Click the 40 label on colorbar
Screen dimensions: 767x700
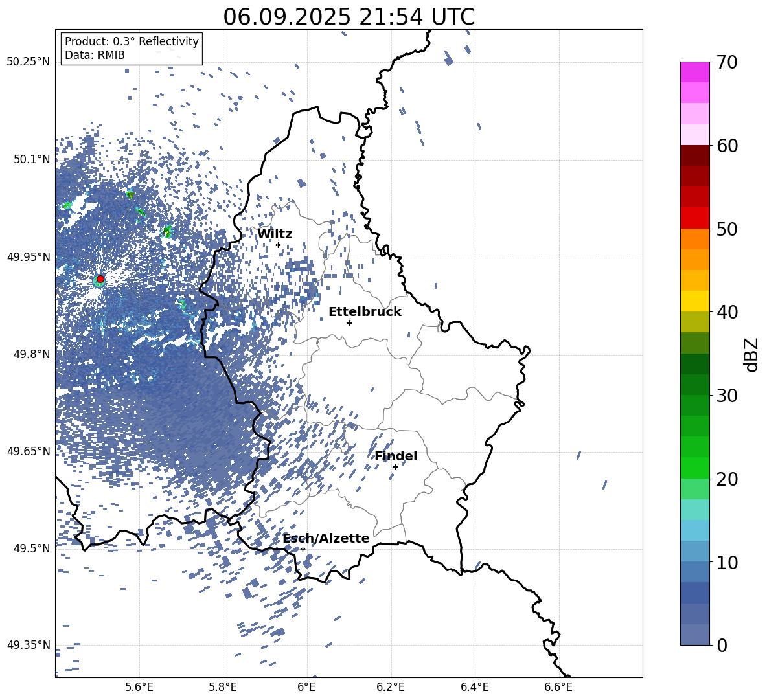727,312
